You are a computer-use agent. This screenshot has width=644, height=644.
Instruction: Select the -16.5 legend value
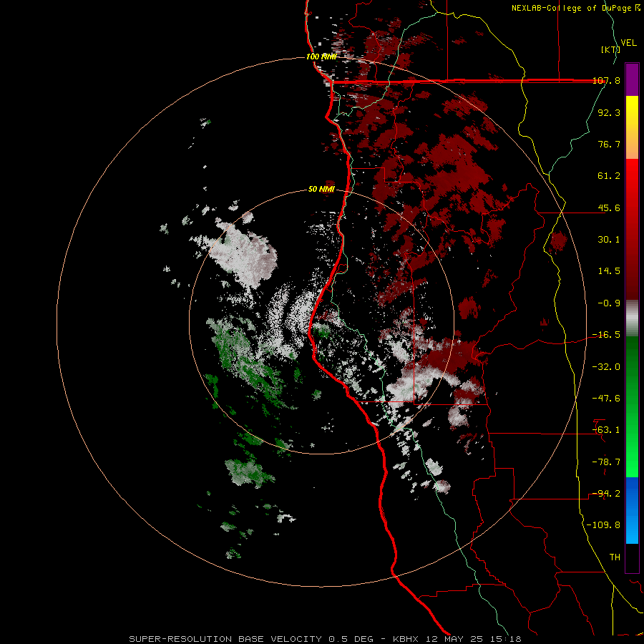606,335
